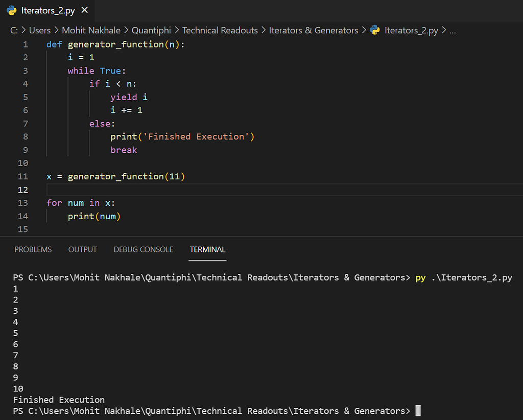Click the 'Finished Execution' string in code
The image size is (523, 420).
click(196, 137)
